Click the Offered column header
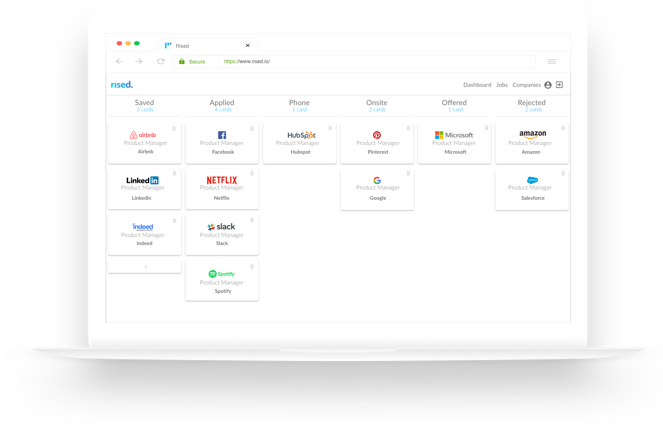Viewport: 663px width, 428px height. (454, 102)
